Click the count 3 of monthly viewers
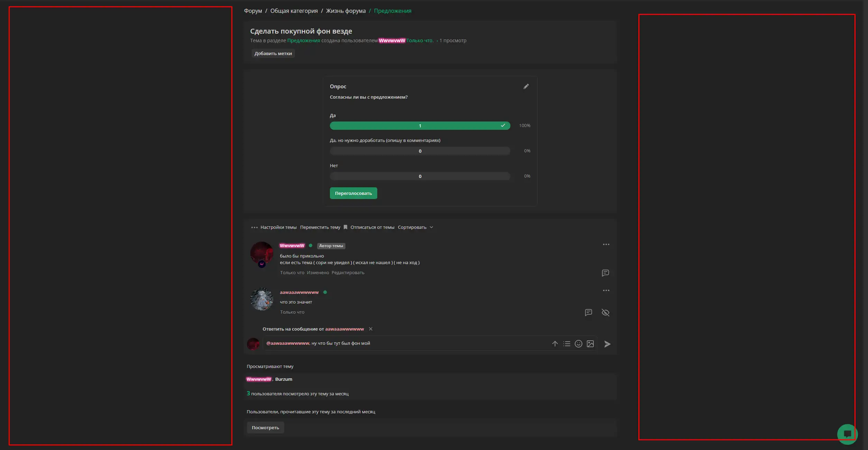Image resolution: width=868 pixels, height=450 pixels. 248,394
